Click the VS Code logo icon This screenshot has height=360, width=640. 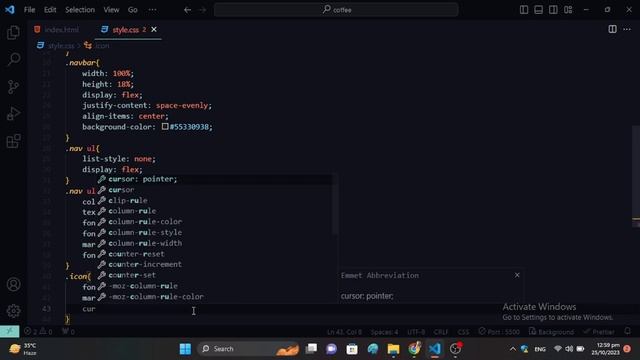[x=10, y=9]
